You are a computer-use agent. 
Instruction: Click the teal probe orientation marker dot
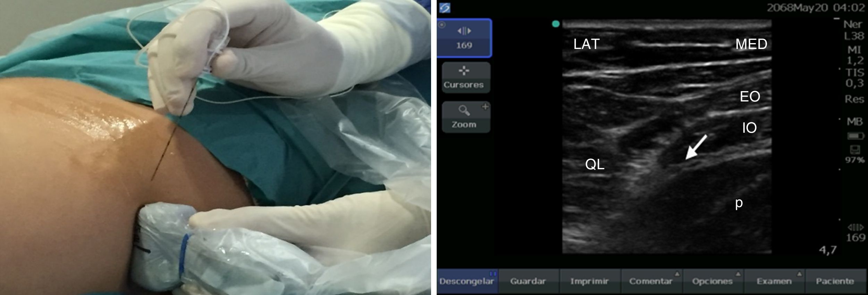(x=556, y=24)
